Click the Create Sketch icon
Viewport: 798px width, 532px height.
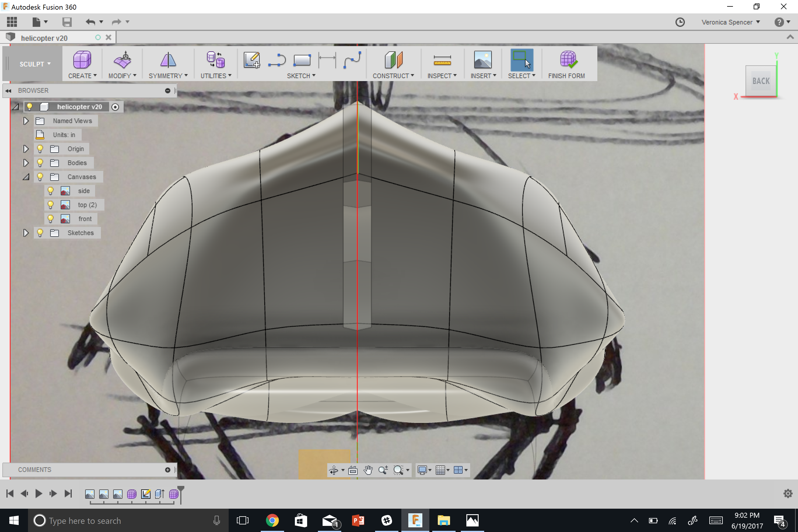pos(252,60)
